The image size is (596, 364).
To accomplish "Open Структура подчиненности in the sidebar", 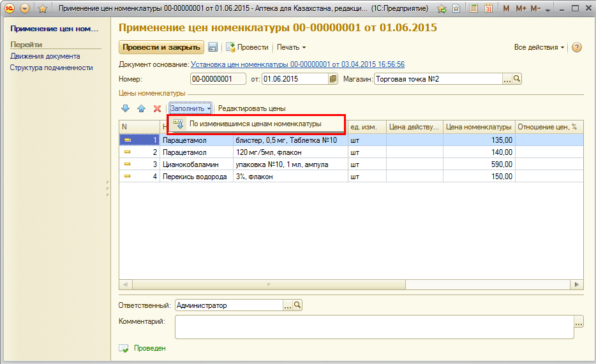I will tap(52, 68).
